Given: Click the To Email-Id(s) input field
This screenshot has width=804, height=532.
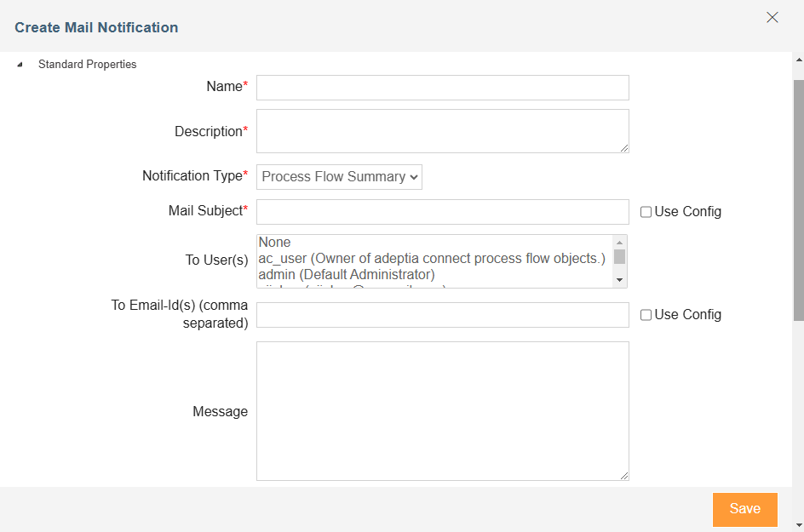Looking at the screenshot, I should click(443, 315).
